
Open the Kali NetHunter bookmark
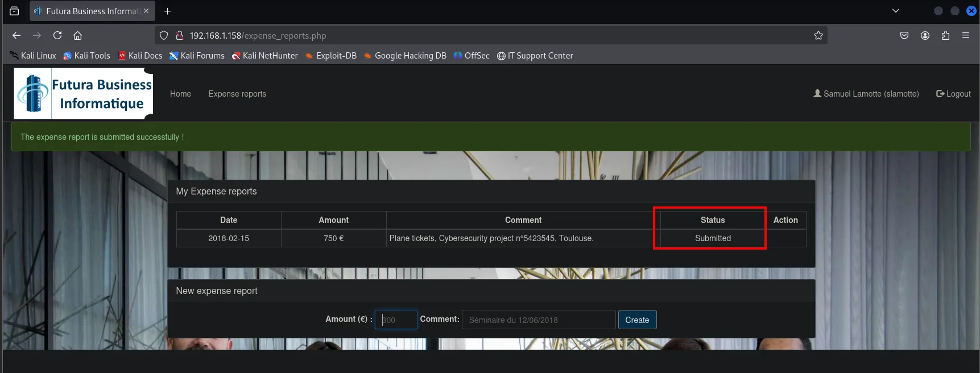[x=264, y=56]
